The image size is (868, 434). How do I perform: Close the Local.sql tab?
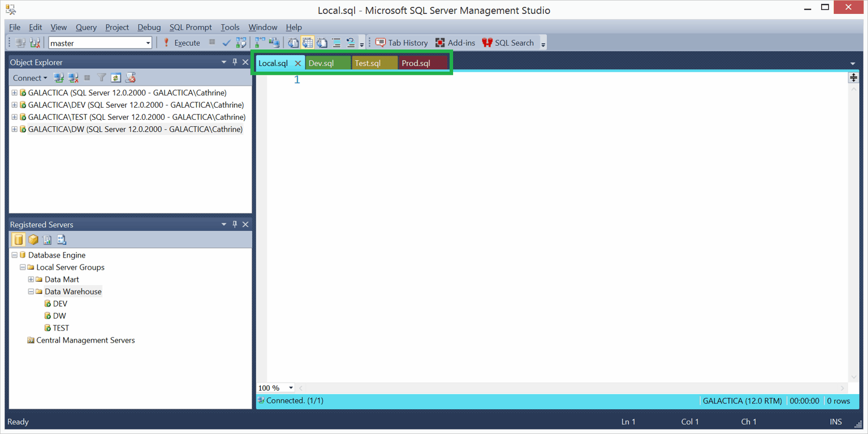298,63
